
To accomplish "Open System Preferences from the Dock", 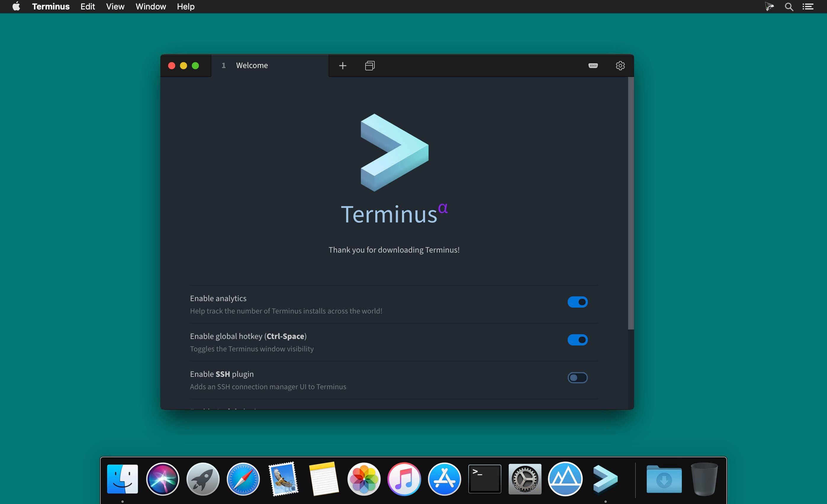I will tap(524, 479).
